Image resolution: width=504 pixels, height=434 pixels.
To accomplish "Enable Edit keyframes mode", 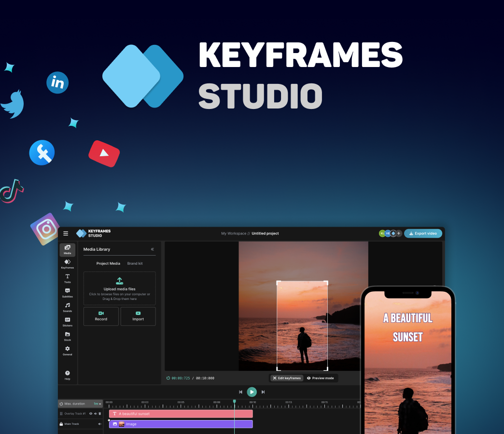I will 287,378.
